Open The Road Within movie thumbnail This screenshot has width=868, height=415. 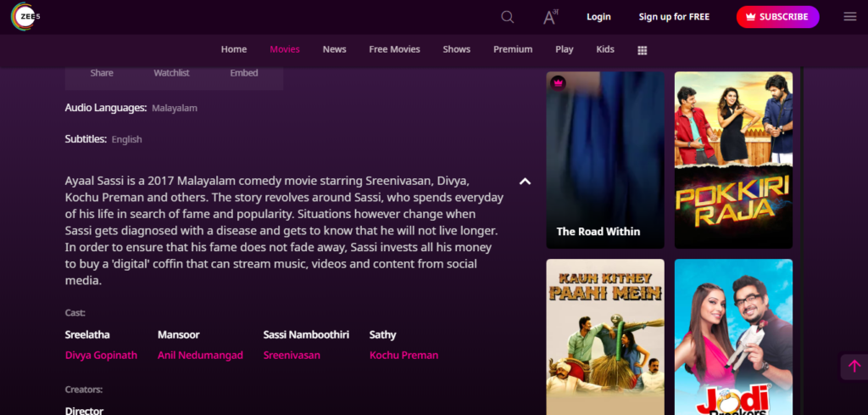(x=605, y=160)
